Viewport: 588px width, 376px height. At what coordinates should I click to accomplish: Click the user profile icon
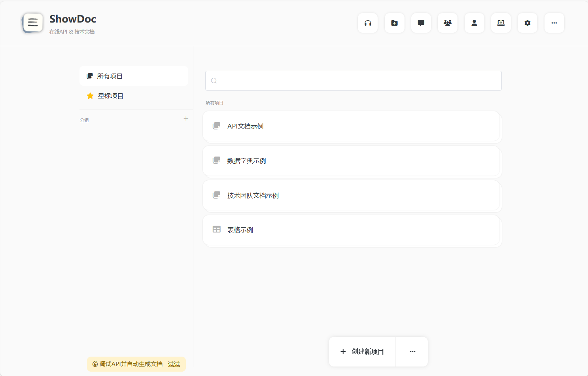click(x=474, y=23)
